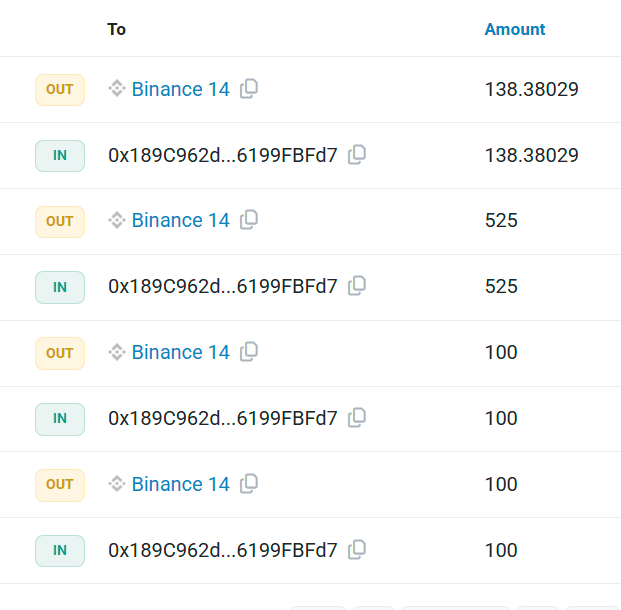Click IN badge in 525 row
Image resolution: width=621 pixels, height=610 pixels.
(60, 287)
